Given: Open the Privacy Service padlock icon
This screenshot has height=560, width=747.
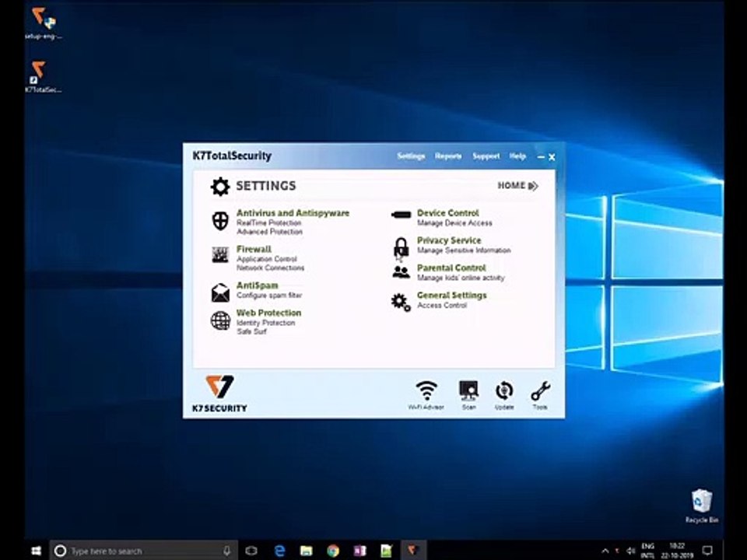Looking at the screenshot, I should pyautogui.click(x=401, y=247).
